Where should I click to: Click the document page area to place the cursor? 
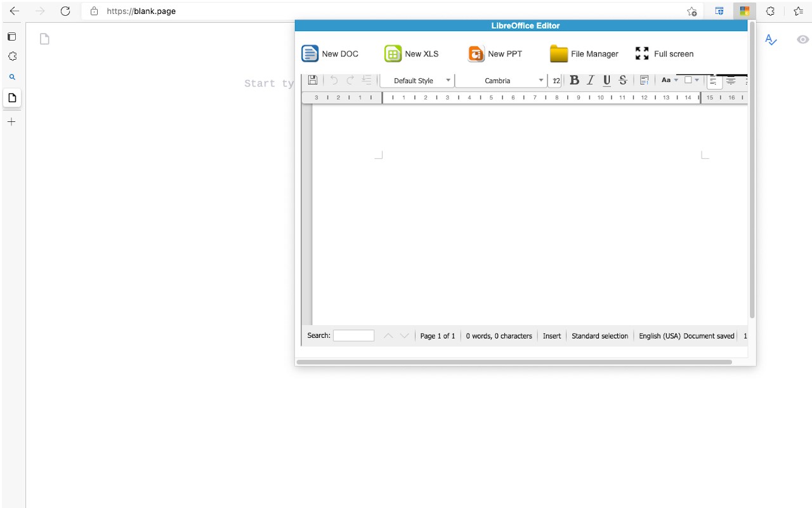coord(530,216)
